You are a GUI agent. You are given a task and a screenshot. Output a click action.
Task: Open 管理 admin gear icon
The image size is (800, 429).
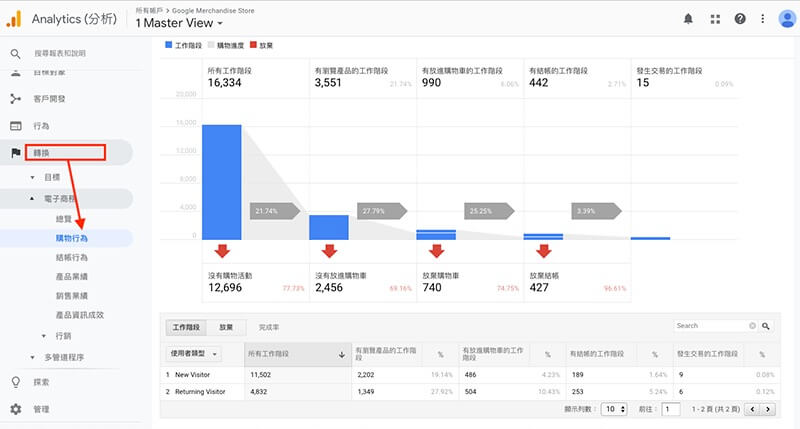(16, 409)
